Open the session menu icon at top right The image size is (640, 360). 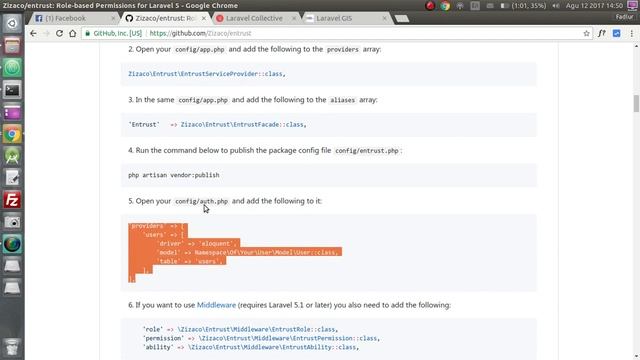click(632, 6)
